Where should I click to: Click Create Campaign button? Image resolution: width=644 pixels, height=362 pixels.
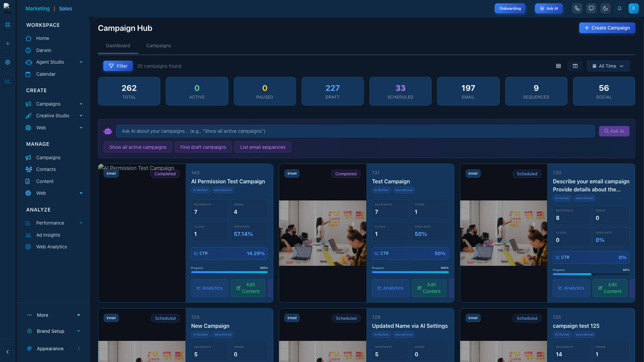[607, 28]
